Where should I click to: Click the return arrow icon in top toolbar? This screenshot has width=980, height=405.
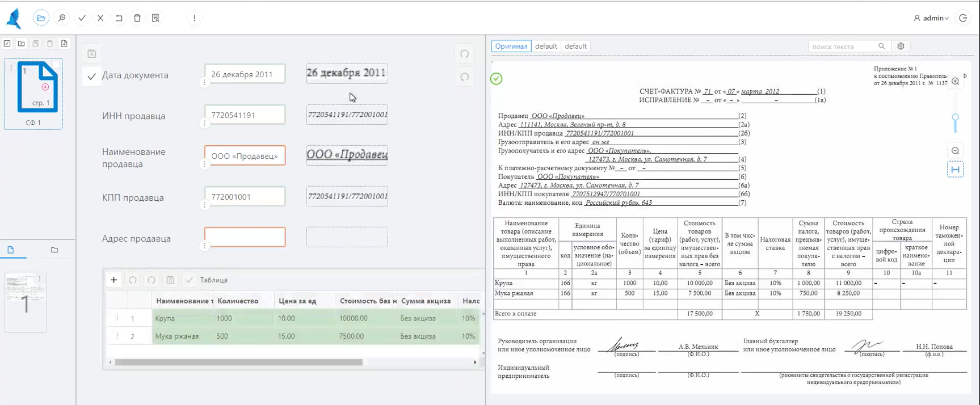119,18
